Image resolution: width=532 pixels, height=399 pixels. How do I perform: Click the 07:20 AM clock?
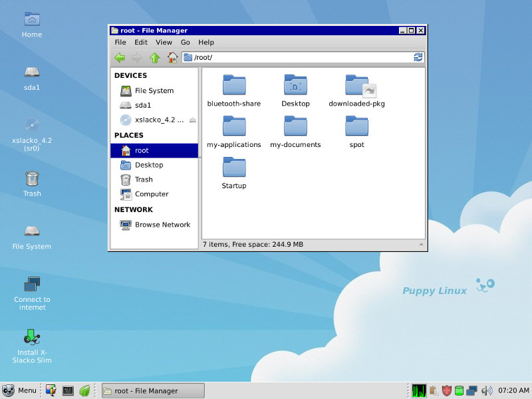(513, 390)
